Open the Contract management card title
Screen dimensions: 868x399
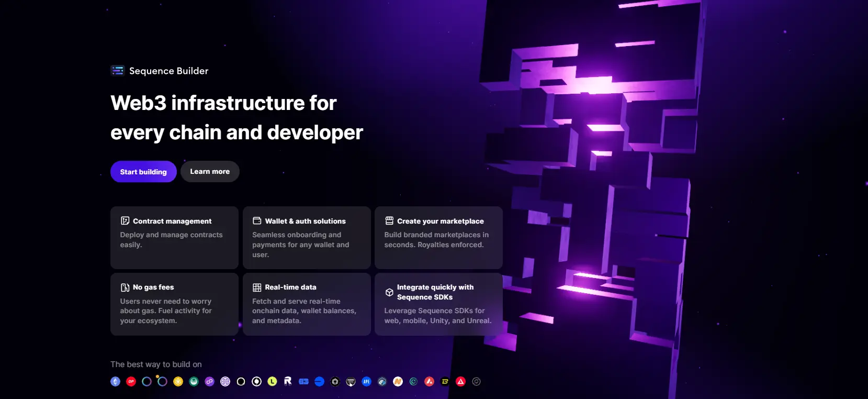click(172, 221)
